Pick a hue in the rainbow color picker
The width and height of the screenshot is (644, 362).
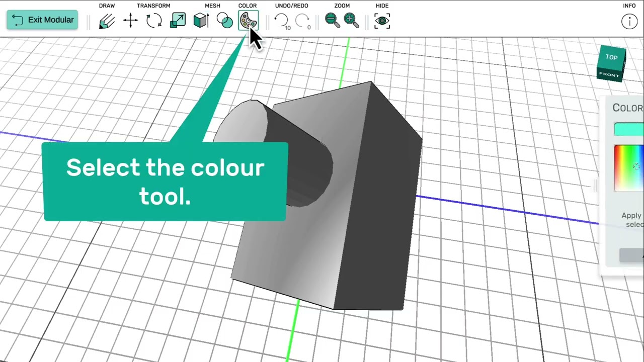[629, 168]
